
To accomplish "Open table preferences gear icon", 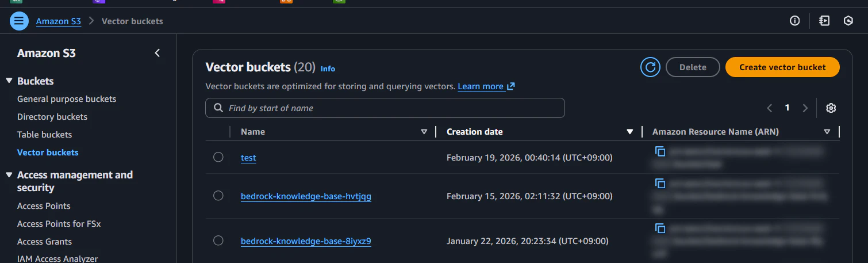I will (831, 108).
